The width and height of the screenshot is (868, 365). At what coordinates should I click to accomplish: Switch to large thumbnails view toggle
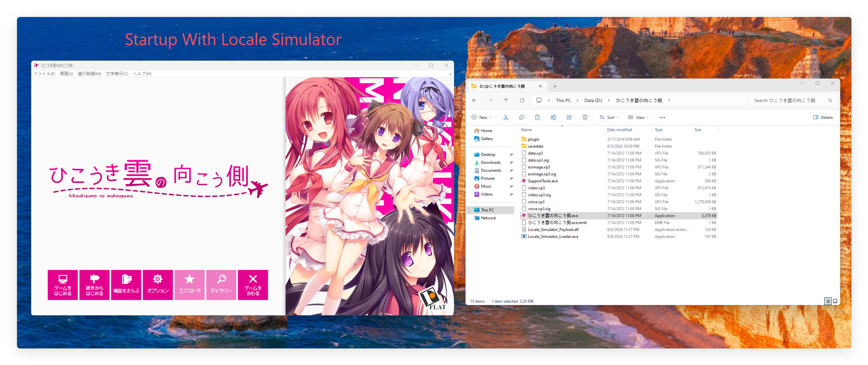(x=835, y=301)
